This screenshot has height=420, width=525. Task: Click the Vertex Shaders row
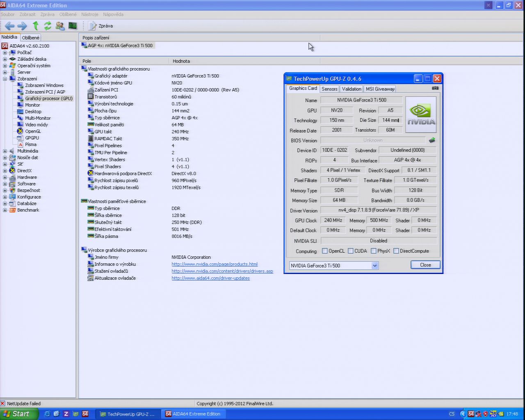[139, 160]
